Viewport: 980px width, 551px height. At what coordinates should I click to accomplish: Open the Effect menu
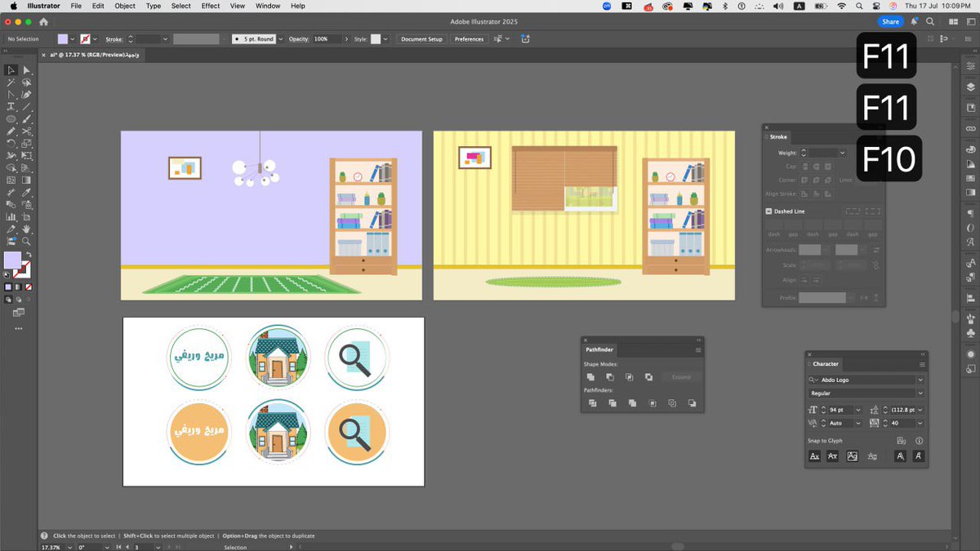(x=211, y=6)
